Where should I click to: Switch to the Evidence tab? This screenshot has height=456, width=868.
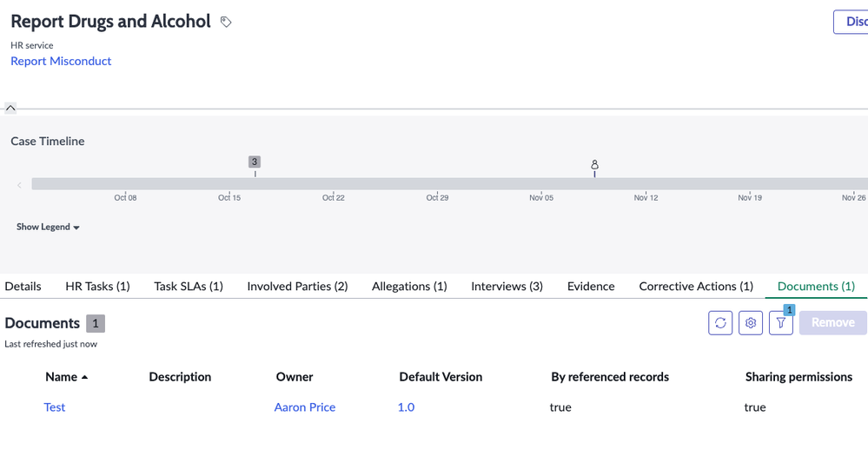(591, 286)
